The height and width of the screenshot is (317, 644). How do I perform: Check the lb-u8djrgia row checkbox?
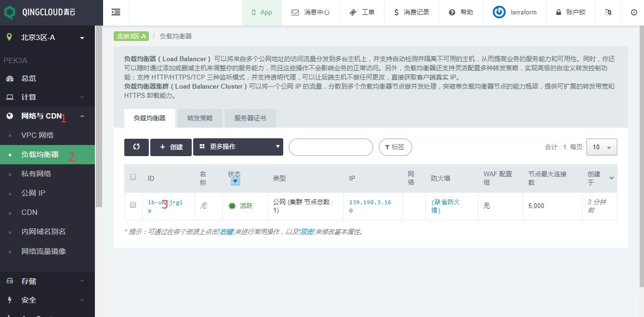[x=133, y=205]
